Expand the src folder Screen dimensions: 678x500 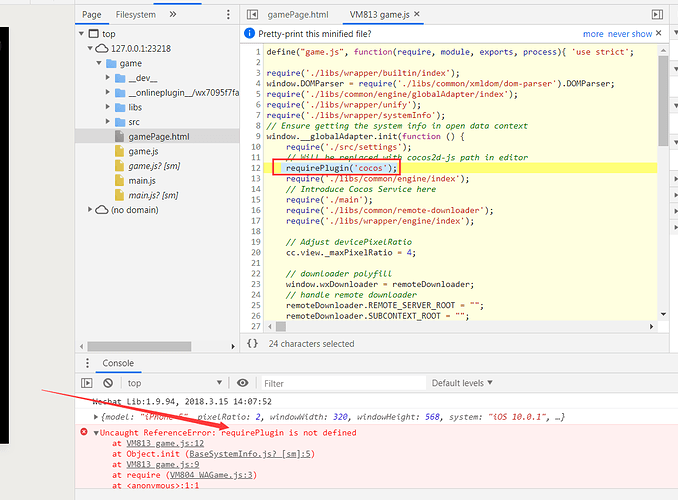[108, 122]
